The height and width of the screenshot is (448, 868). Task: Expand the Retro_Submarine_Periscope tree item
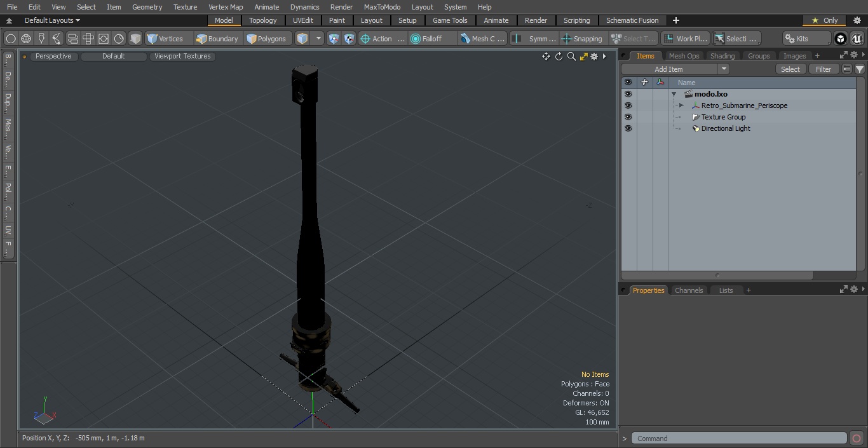point(681,105)
